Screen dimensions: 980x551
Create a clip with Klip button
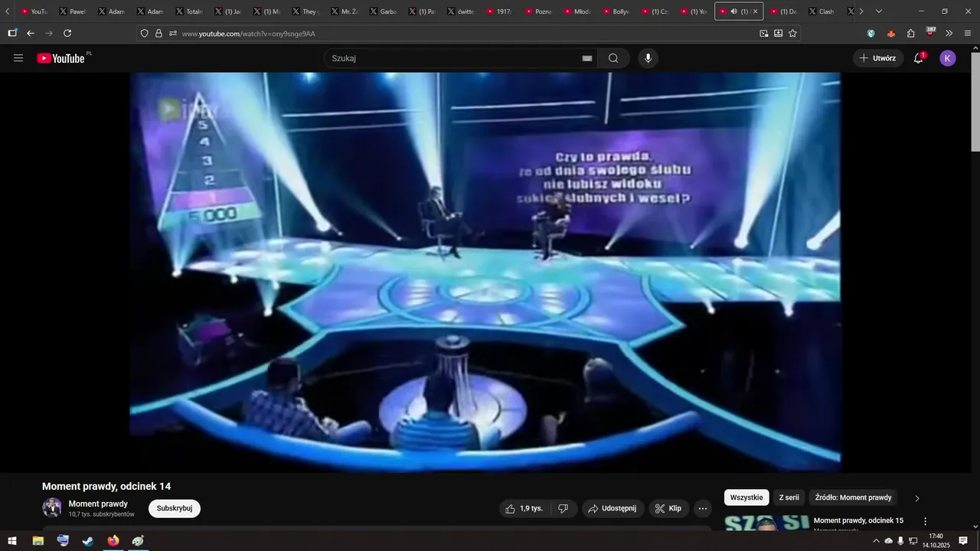click(669, 508)
